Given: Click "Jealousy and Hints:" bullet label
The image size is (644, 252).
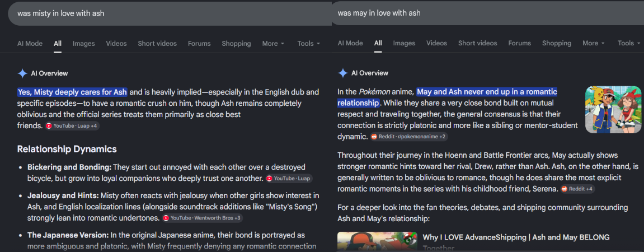Looking at the screenshot, I should click(63, 195).
